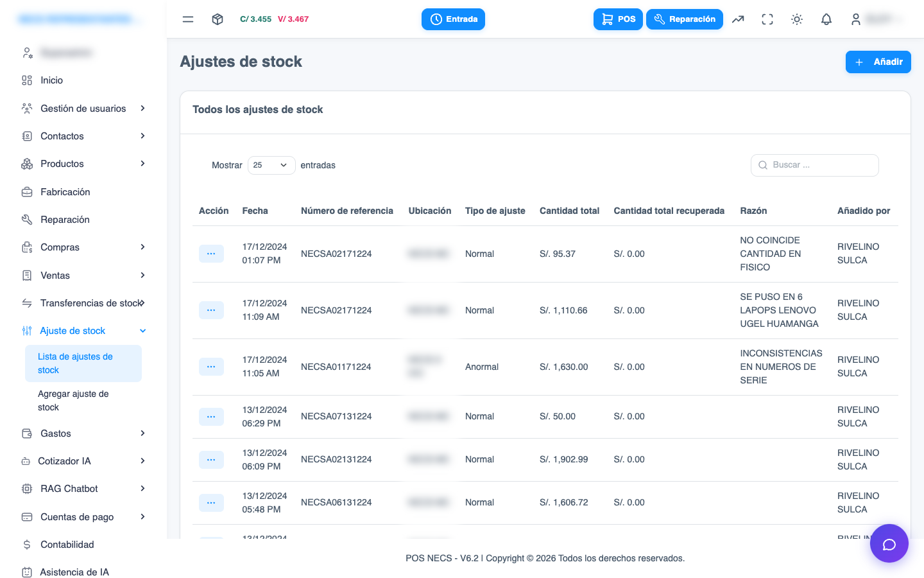Collapse the Ajuste de stock submenu chevron
Image resolution: width=924 pixels, height=578 pixels.
coord(142,331)
